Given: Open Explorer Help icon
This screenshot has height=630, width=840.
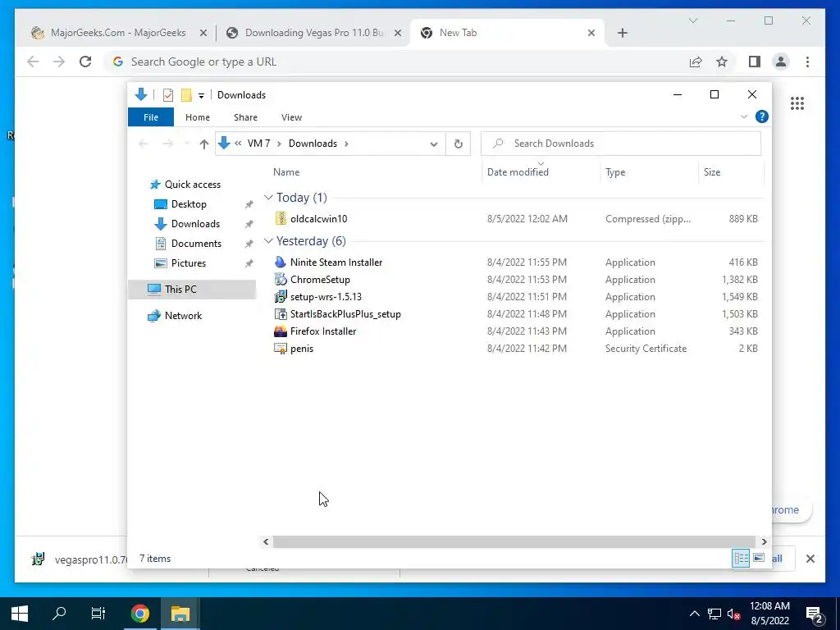Looking at the screenshot, I should pos(762,116).
